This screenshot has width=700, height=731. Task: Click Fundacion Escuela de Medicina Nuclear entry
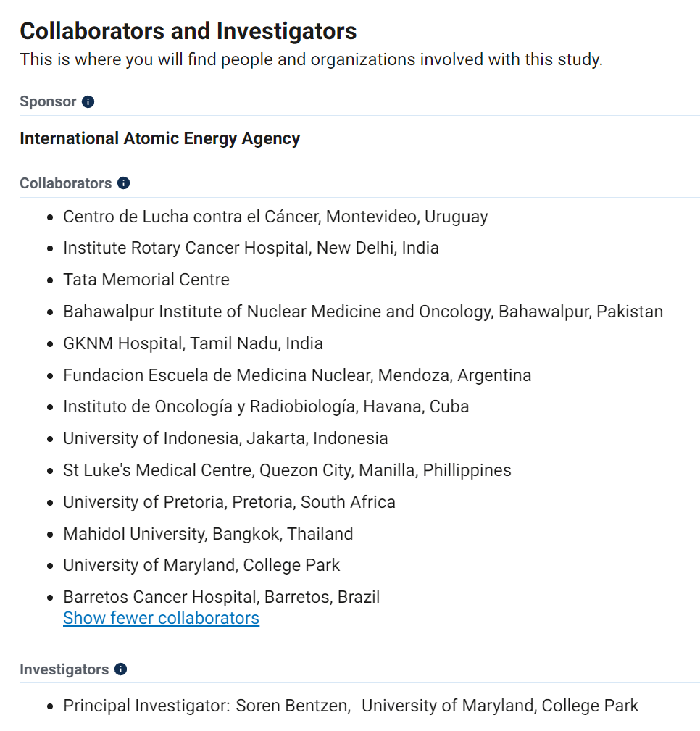(x=297, y=375)
